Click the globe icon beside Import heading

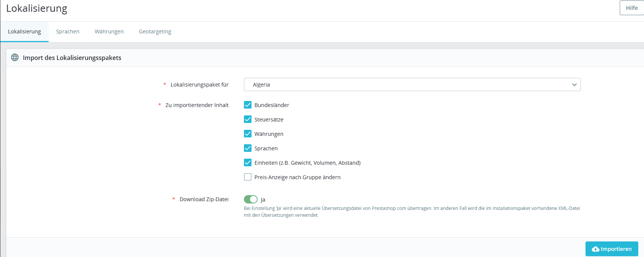pos(15,57)
